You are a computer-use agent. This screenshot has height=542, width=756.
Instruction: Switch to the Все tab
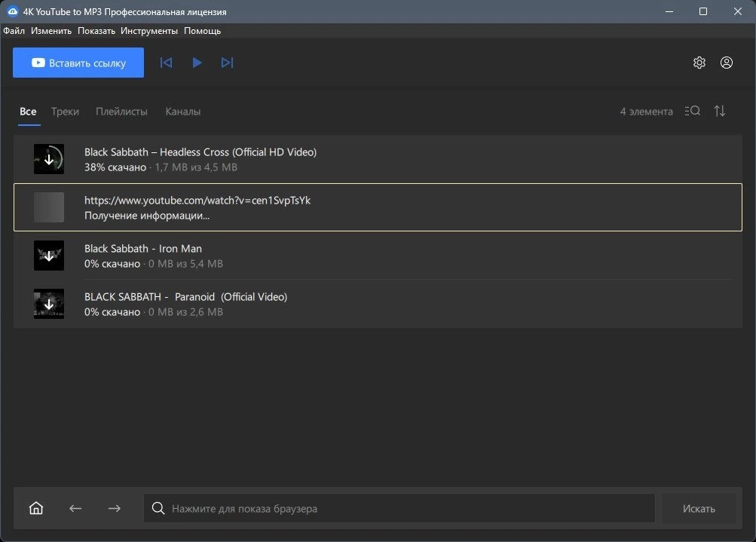28,112
